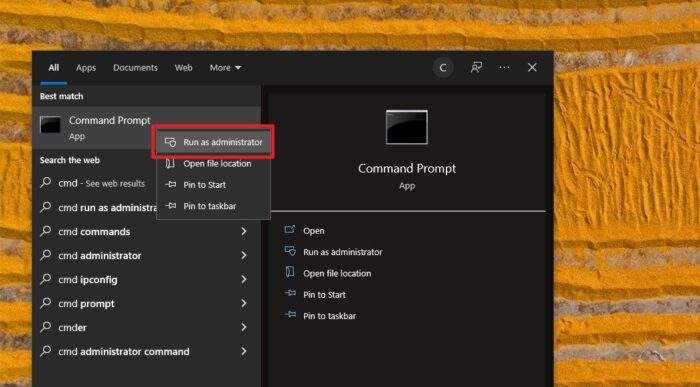This screenshot has height=387, width=700.
Task: Select the cmd run as administrator suggestion
Action: pyautogui.click(x=108, y=208)
